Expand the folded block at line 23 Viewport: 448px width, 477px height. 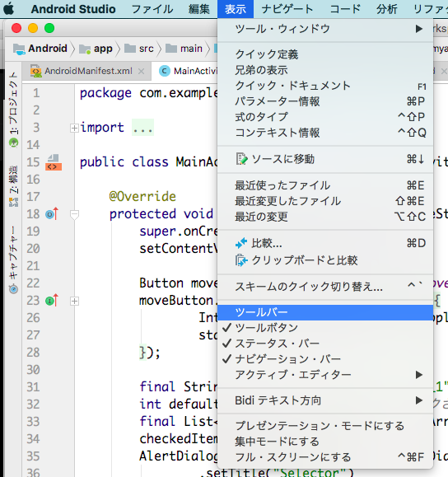(x=74, y=302)
